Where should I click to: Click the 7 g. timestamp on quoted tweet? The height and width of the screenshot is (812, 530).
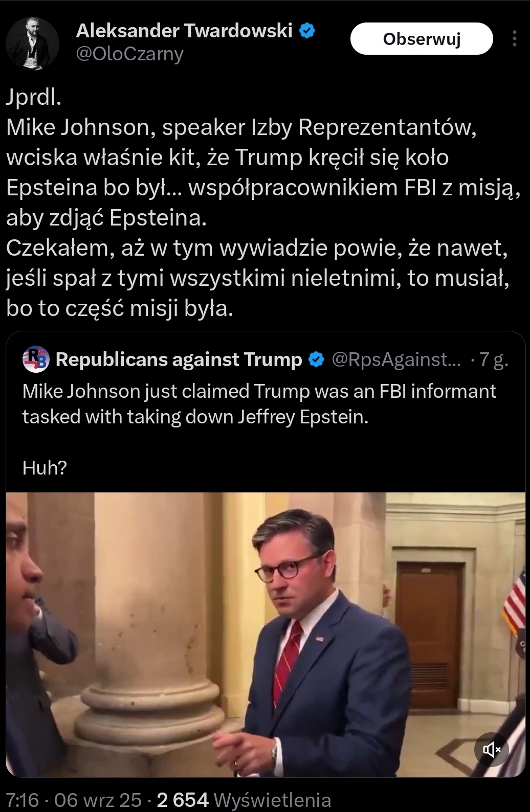pos(494,359)
